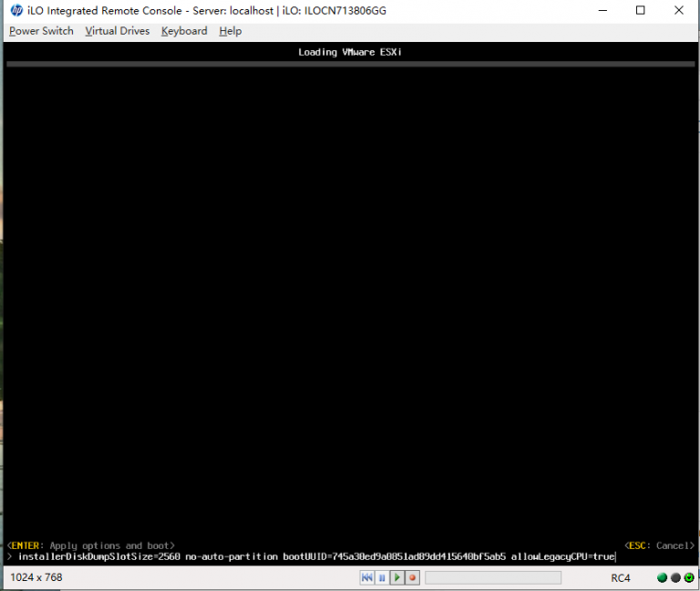Start recording with the red record button

coord(413,577)
